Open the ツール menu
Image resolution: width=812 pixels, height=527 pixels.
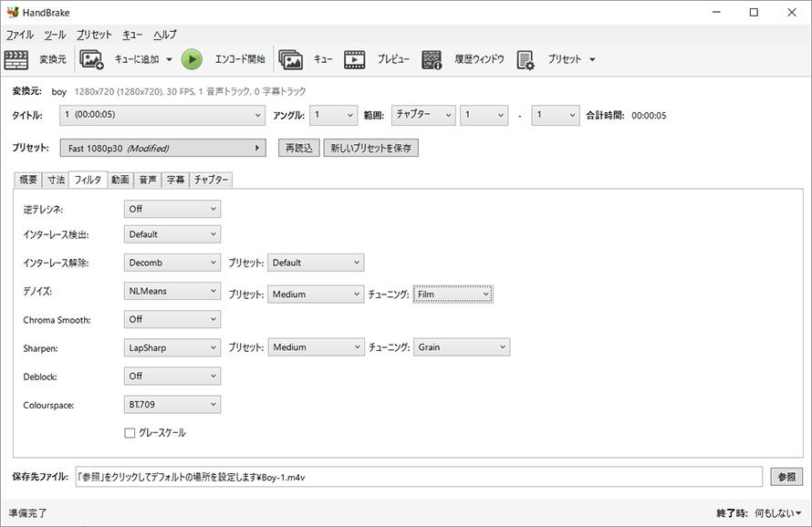click(x=55, y=35)
